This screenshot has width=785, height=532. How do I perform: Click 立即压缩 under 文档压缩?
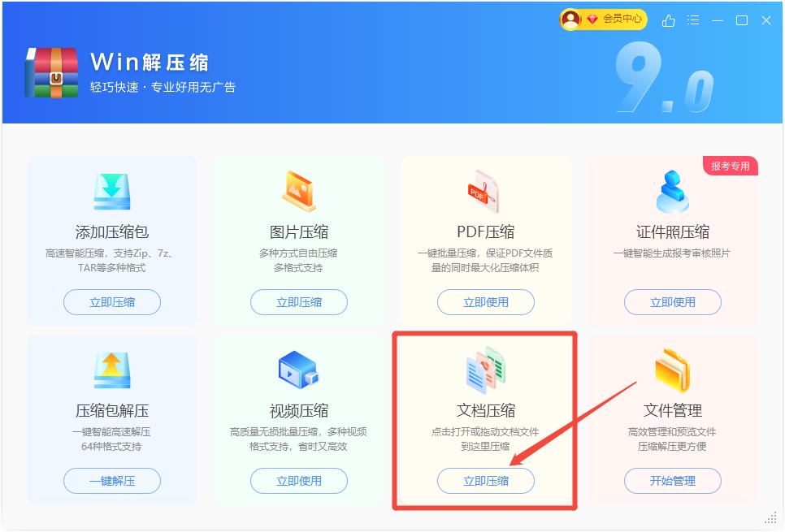pyautogui.click(x=486, y=481)
